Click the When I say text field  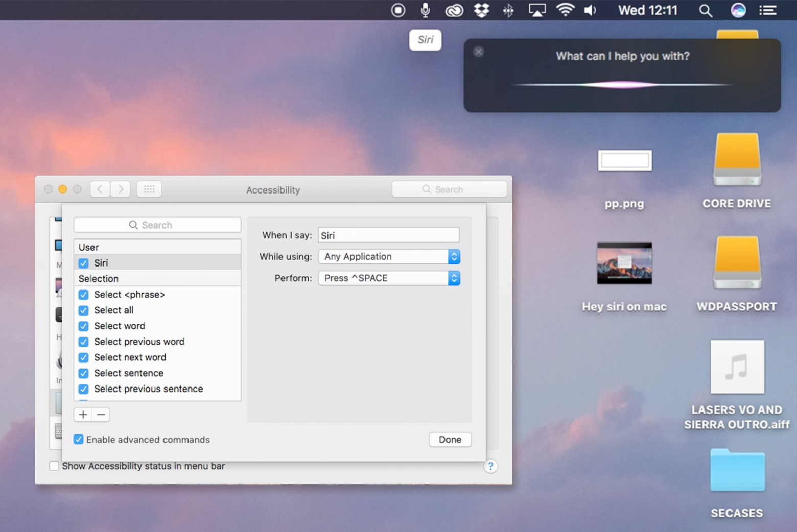(x=388, y=235)
